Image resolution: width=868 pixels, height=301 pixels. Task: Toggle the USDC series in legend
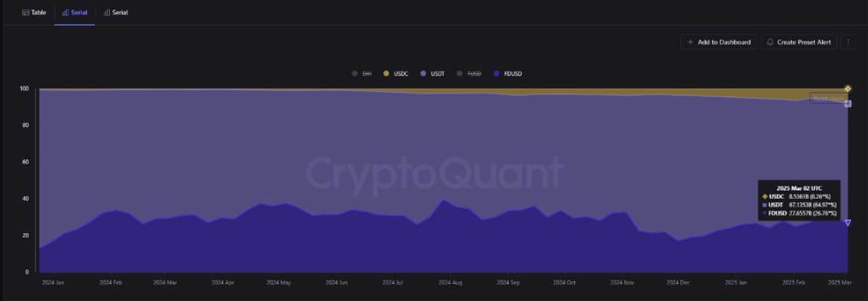(x=396, y=74)
